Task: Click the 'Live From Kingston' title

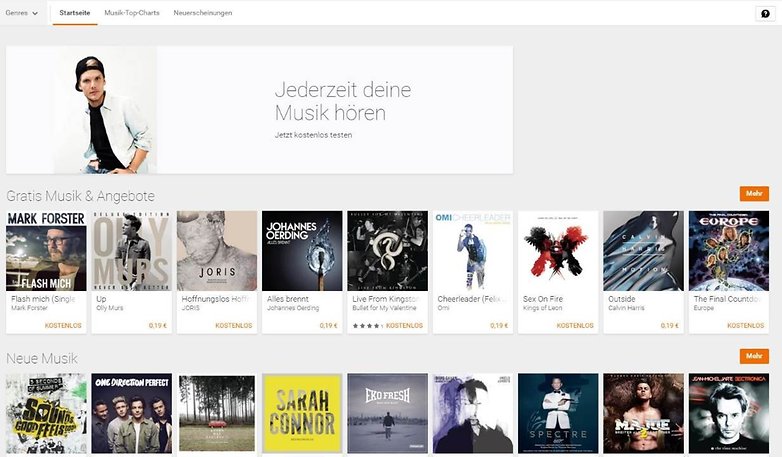Action: [386, 299]
